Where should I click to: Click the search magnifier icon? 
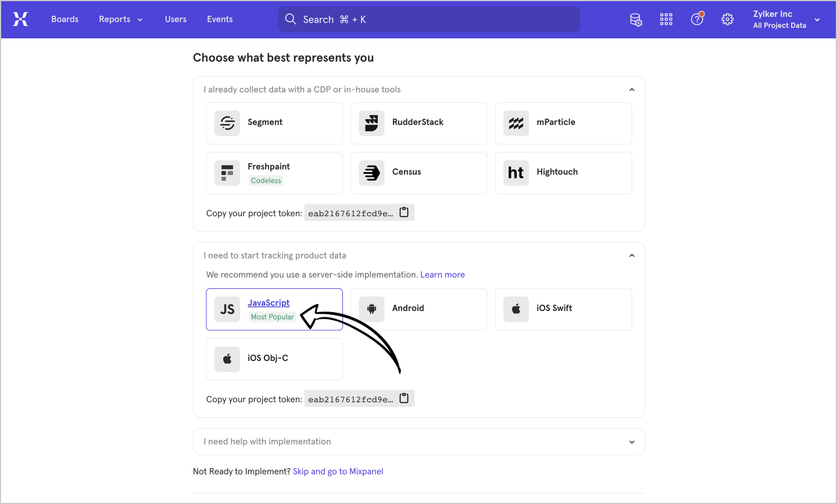291,19
